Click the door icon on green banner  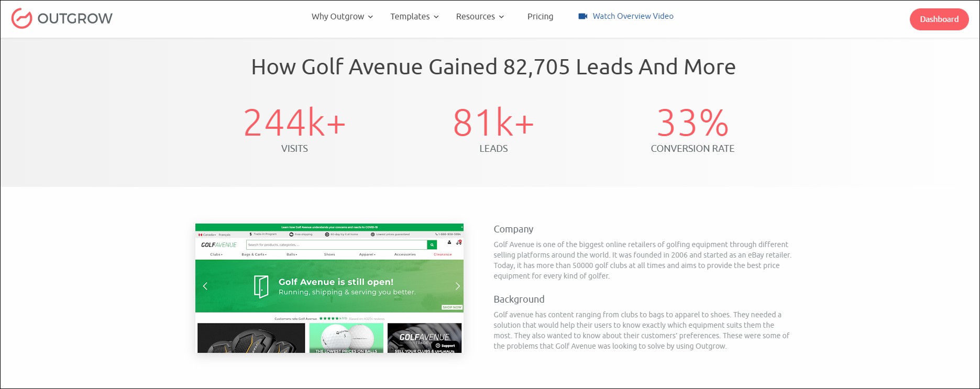pyautogui.click(x=261, y=286)
